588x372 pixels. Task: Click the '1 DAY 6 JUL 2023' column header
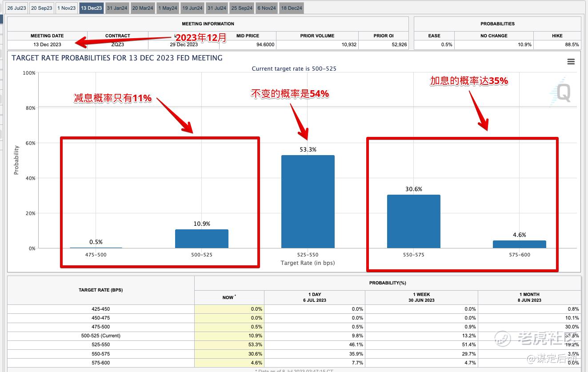[315, 297]
